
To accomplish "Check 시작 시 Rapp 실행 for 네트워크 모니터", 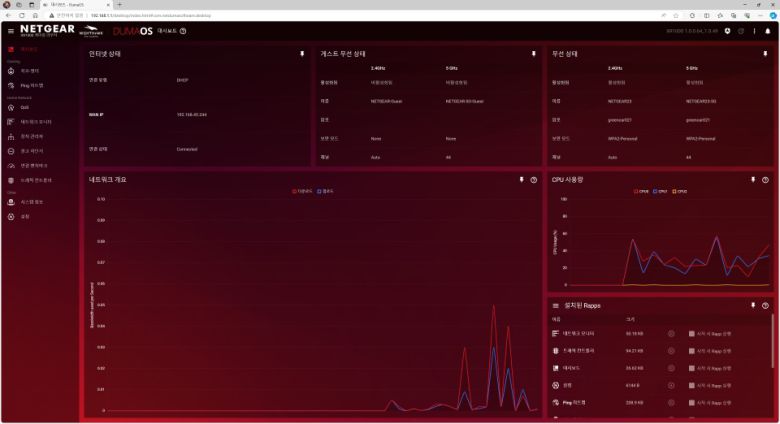I will [691, 333].
